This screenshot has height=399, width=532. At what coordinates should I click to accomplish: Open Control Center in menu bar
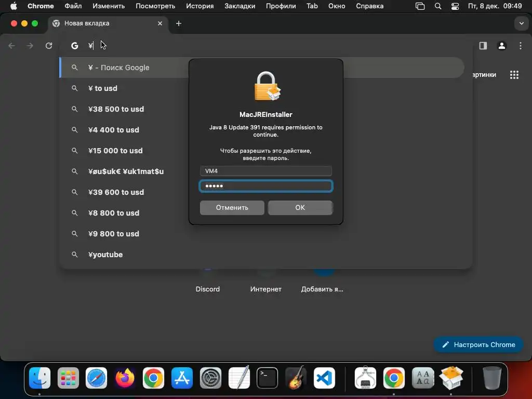tap(455, 6)
